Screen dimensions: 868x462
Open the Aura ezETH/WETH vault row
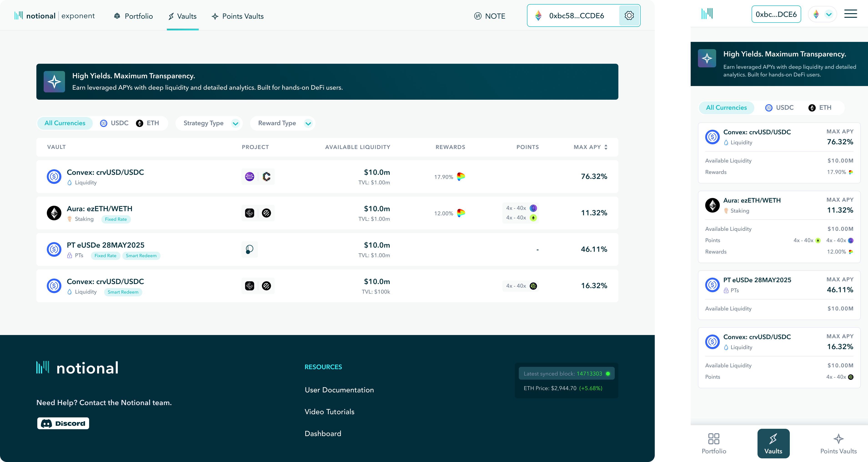pyautogui.click(x=99, y=209)
